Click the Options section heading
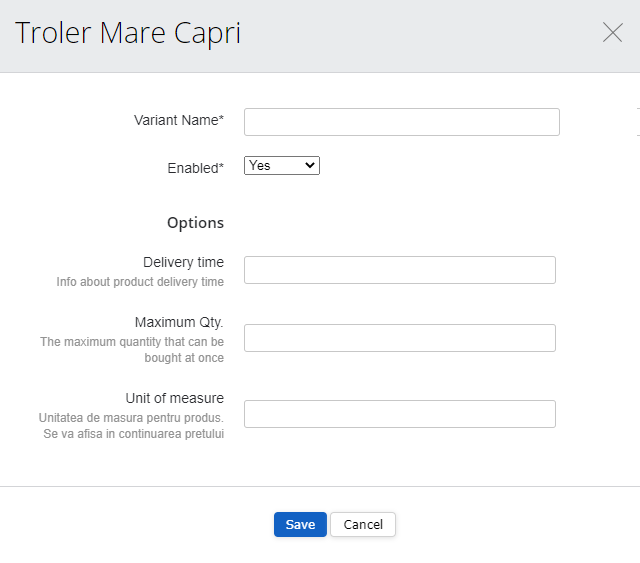 (x=195, y=223)
